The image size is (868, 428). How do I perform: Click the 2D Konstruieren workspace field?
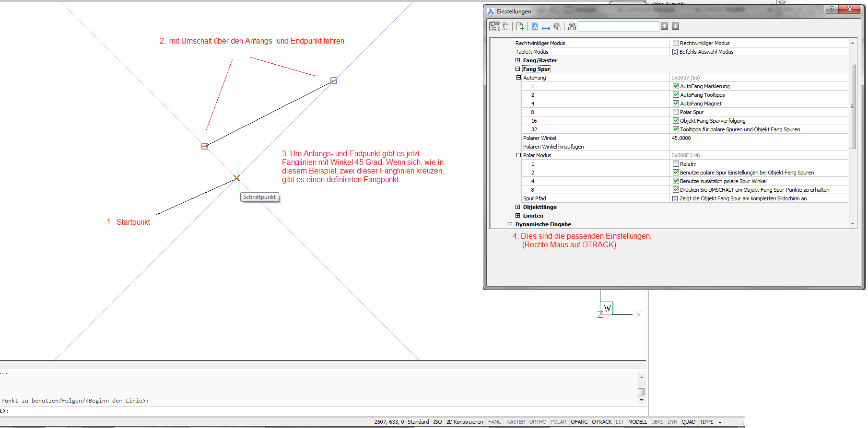(465, 422)
